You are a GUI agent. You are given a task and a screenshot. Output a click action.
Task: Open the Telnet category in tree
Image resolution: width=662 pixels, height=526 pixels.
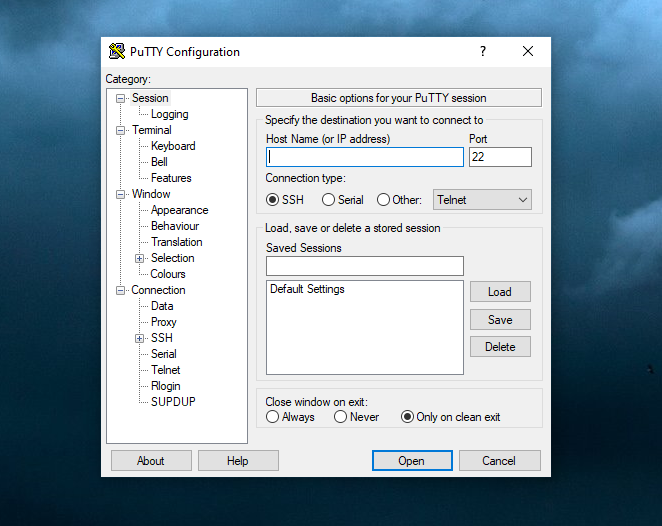pos(166,370)
